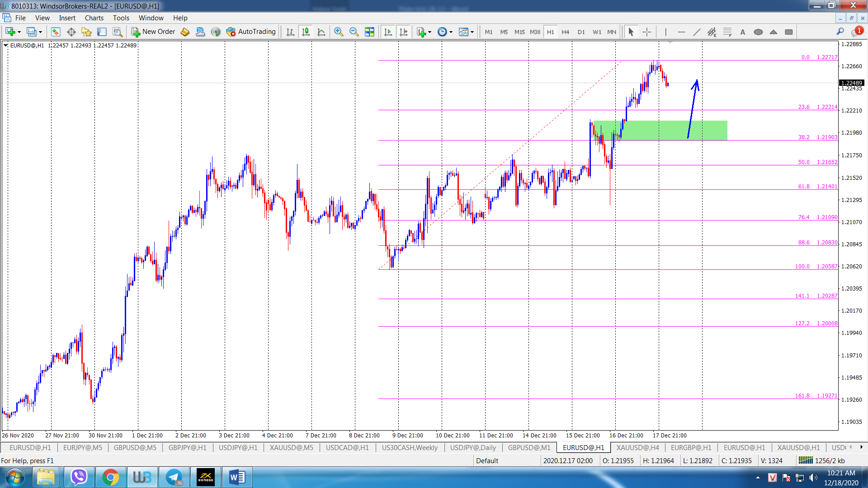
Task: Open the Market Watch panel
Action: 56,32
